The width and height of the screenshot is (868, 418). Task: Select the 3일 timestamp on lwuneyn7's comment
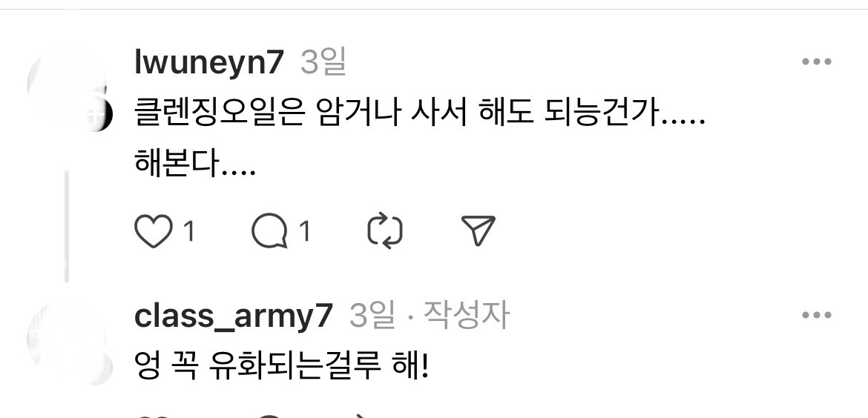tap(323, 62)
